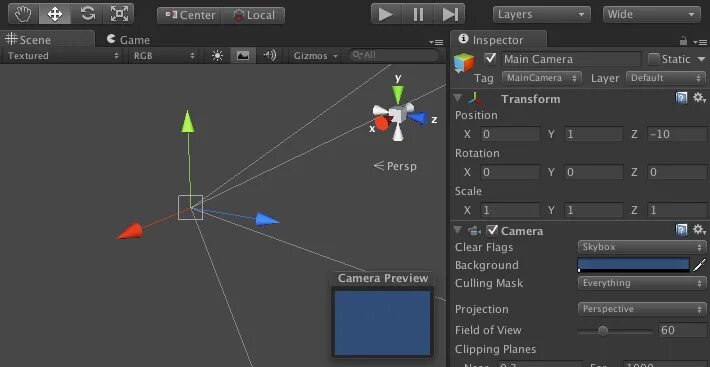Click Position Z field
This screenshot has height=367, width=710.
[676, 134]
